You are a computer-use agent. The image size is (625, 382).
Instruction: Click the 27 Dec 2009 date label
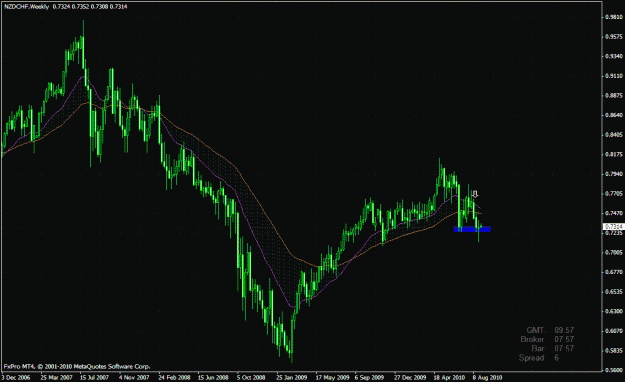[410, 377]
